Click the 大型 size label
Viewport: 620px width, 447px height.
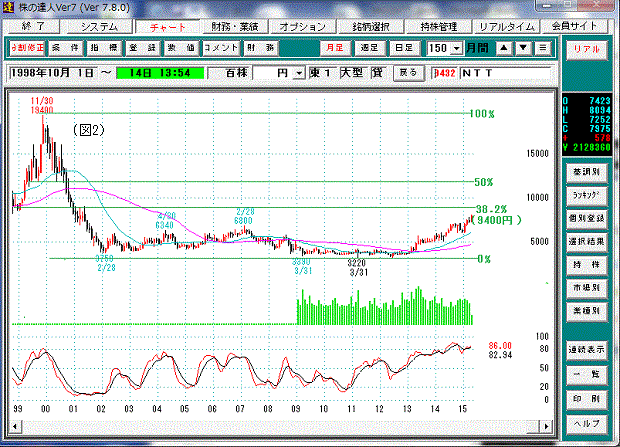coord(351,73)
